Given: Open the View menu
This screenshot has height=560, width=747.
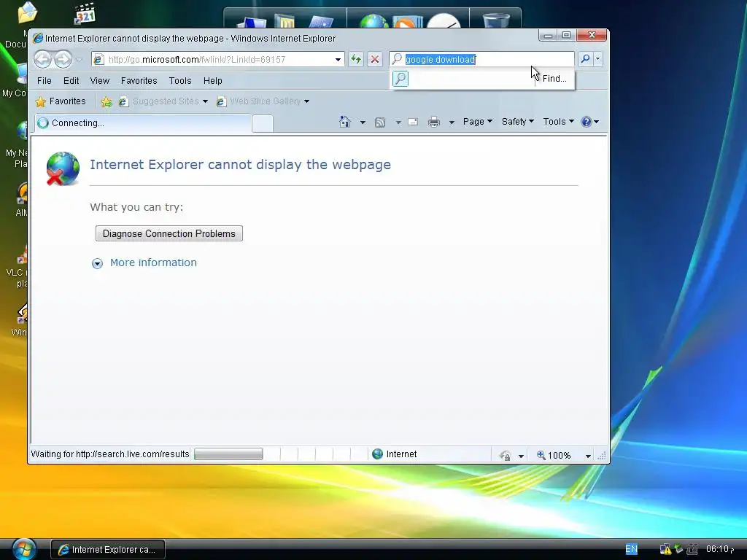Looking at the screenshot, I should pyautogui.click(x=99, y=80).
